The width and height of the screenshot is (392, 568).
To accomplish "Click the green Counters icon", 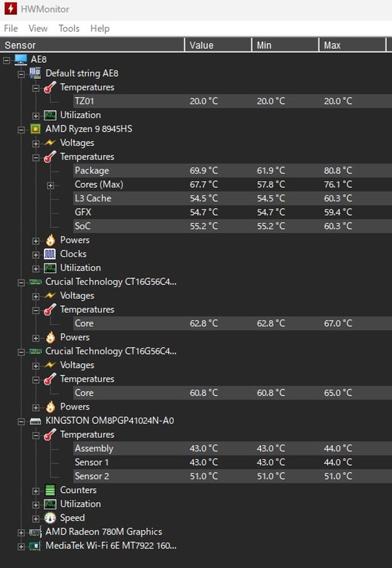I will click(50, 490).
